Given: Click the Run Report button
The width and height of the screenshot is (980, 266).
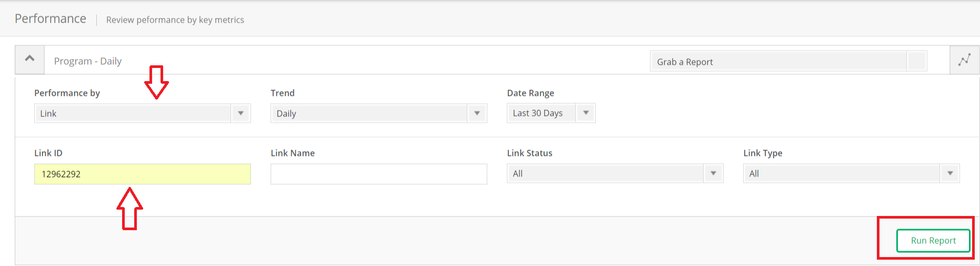Looking at the screenshot, I should [x=933, y=241].
